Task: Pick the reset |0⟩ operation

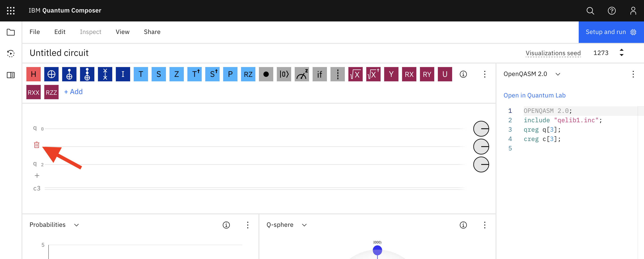Action: click(x=284, y=74)
